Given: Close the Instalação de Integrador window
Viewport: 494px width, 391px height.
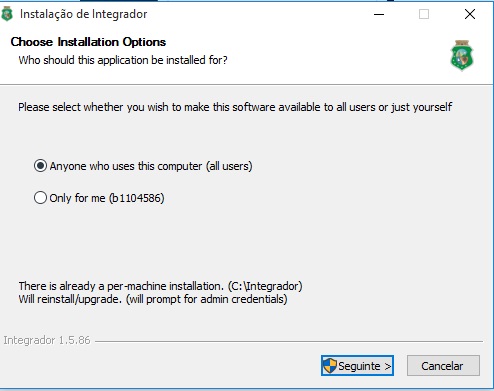Looking at the screenshot, I should tap(470, 14).
